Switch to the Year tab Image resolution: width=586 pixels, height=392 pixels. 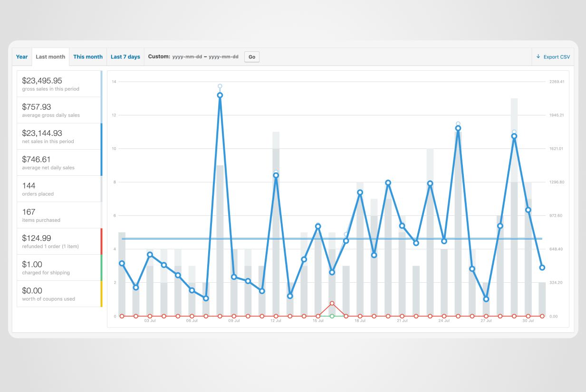tap(22, 57)
